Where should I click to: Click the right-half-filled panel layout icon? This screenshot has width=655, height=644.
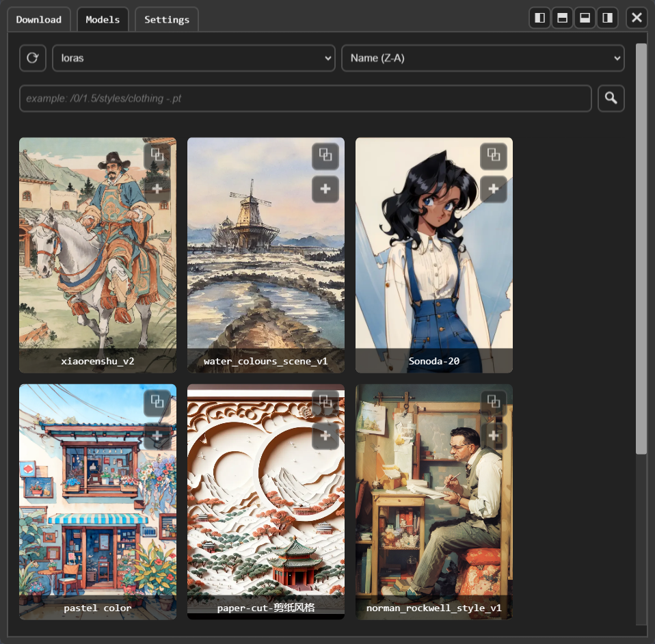[607, 18]
